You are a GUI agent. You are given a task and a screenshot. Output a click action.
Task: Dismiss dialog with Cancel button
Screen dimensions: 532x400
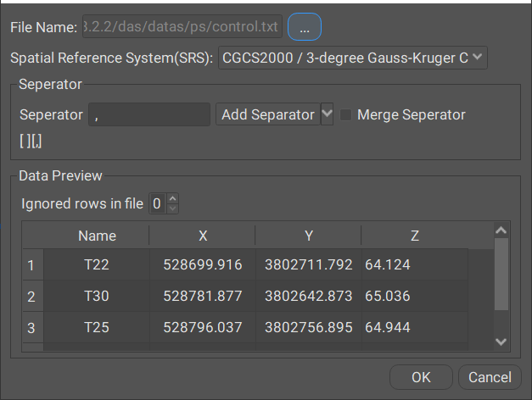tap(490, 377)
